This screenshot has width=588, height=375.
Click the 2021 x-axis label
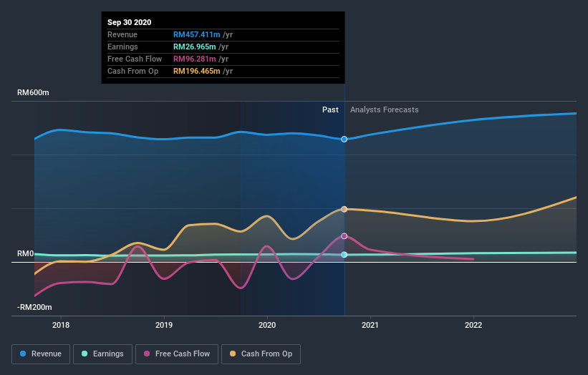point(370,325)
